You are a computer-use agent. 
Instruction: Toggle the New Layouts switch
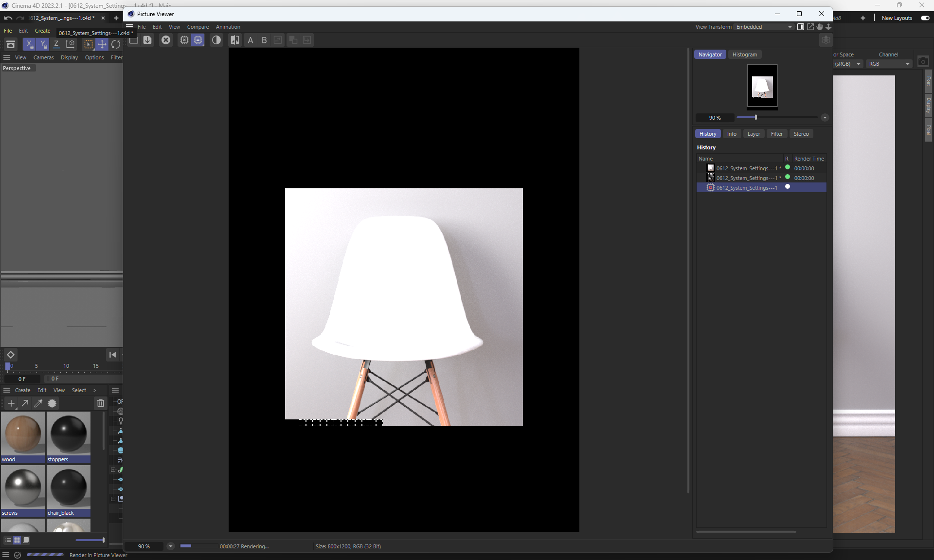(x=925, y=18)
